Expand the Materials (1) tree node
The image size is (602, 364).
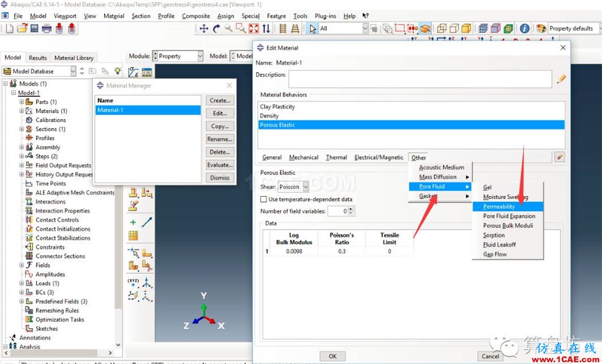22,111
